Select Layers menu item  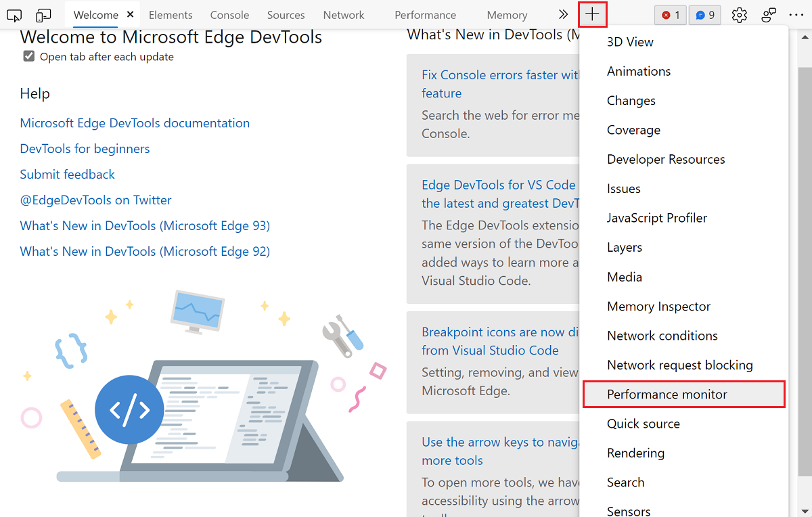coord(684,248)
